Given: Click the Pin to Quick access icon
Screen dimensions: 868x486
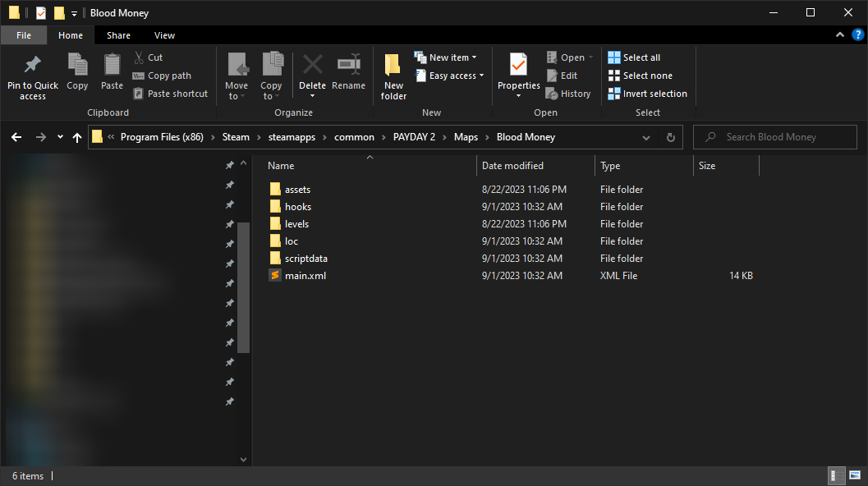Looking at the screenshot, I should tap(33, 66).
